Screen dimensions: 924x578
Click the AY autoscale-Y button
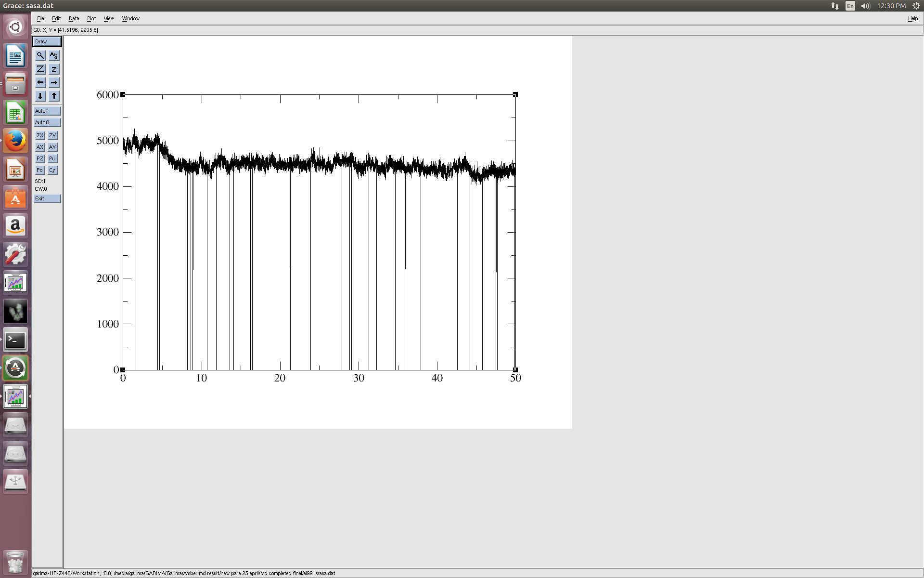tap(52, 147)
